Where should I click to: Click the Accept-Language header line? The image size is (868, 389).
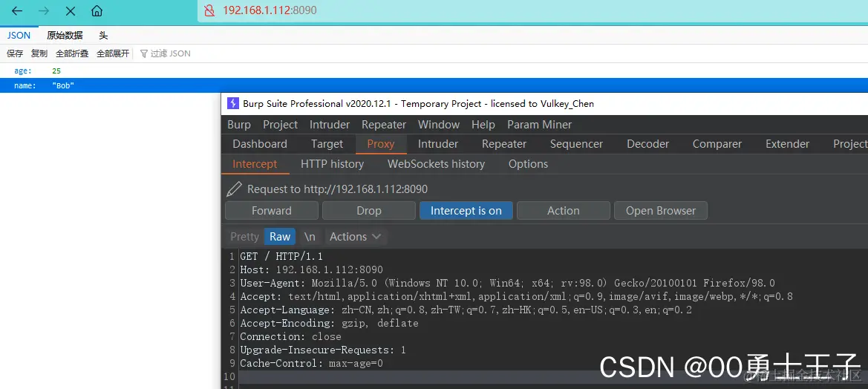[466, 310]
